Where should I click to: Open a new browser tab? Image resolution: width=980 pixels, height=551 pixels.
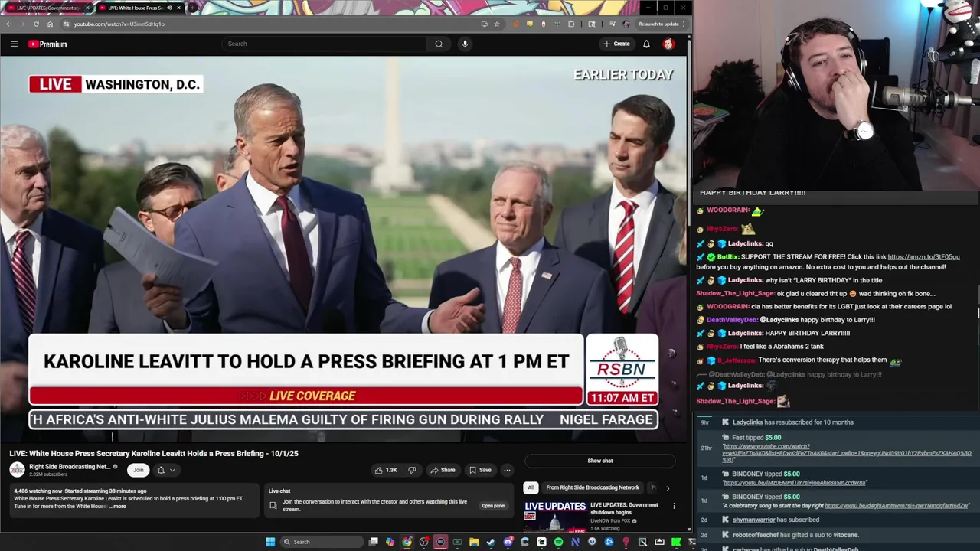191,8
